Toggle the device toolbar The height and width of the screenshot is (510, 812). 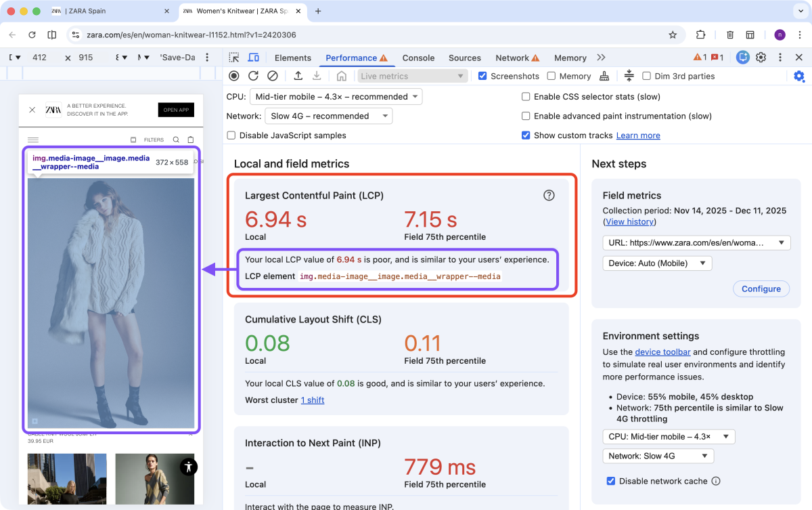(254, 58)
